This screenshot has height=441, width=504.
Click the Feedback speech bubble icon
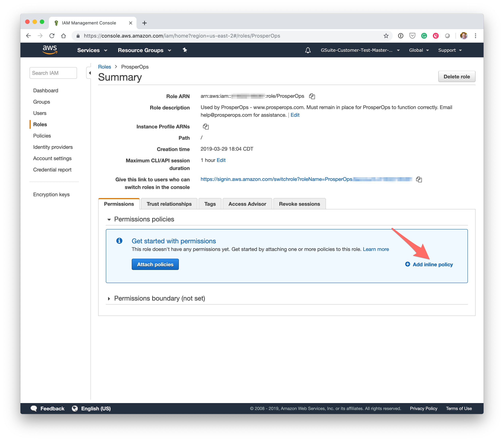(34, 409)
